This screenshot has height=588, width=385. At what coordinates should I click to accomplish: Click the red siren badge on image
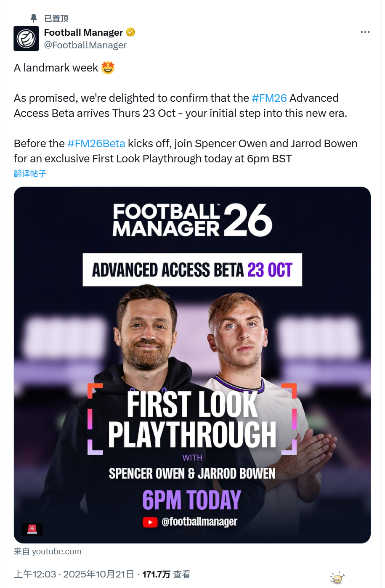point(32,529)
